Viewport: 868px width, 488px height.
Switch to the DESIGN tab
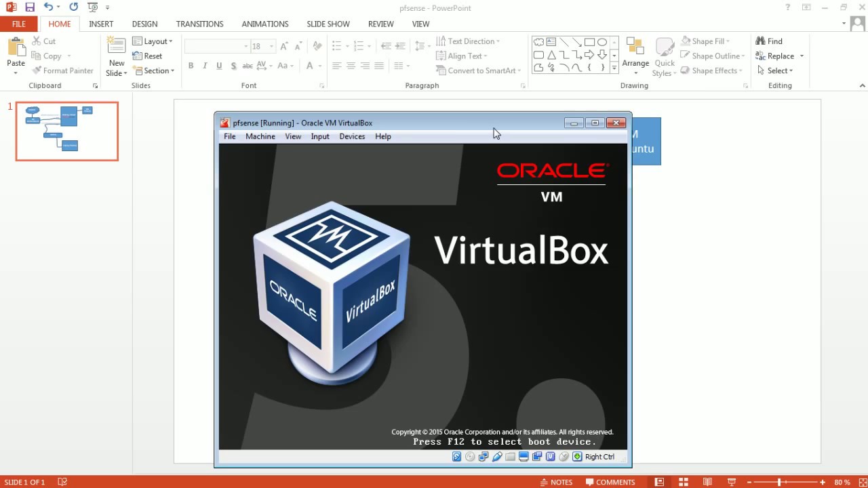[144, 24]
